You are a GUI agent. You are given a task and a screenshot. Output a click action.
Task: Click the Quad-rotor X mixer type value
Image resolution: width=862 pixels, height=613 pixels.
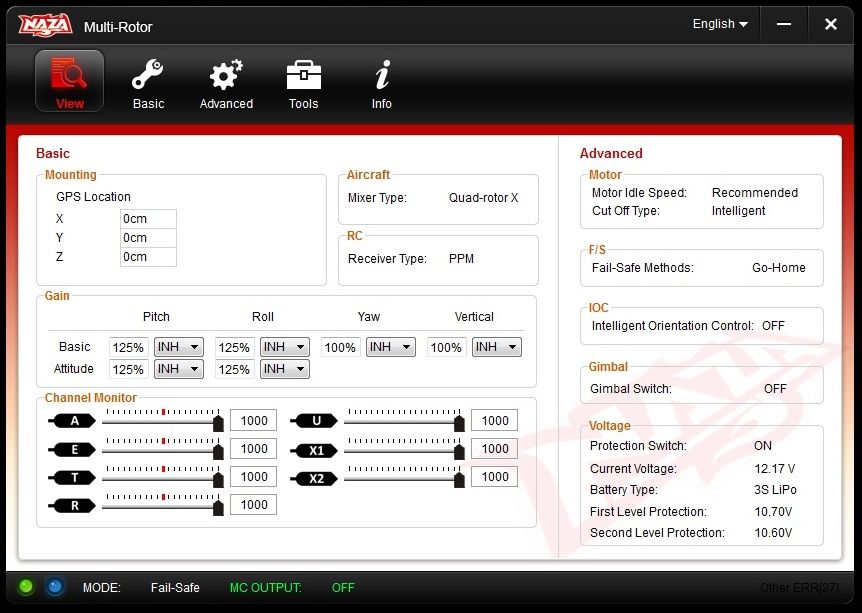484,198
